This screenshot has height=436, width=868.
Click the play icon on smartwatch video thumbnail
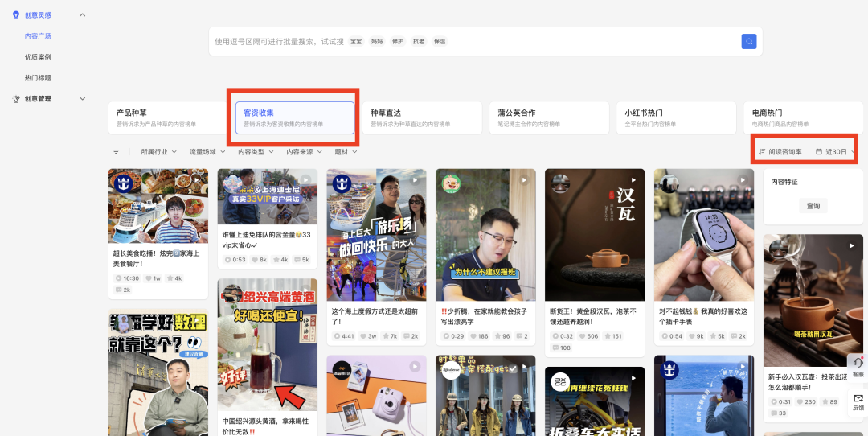tap(742, 180)
